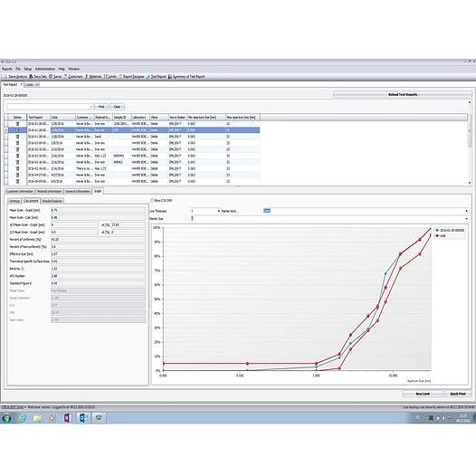This screenshot has width=476, height=476.
Task: Expand the search filter dropdown beside Find
Action: click(90, 107)
